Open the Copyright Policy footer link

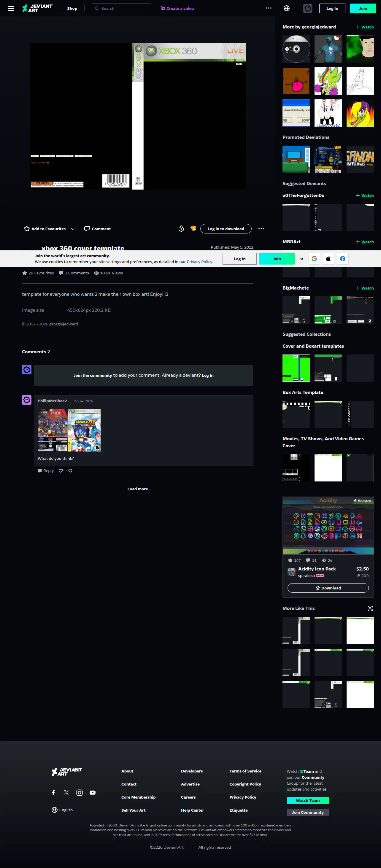245,784
